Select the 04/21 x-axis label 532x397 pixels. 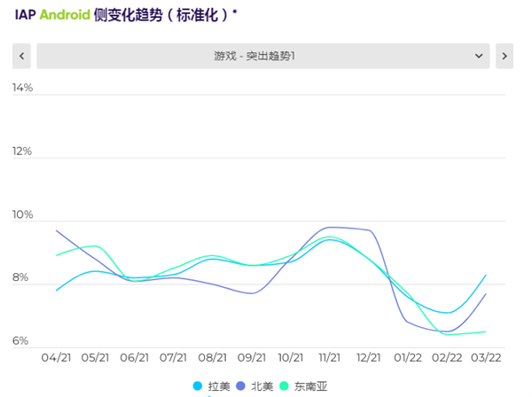(x=56, y=358)
